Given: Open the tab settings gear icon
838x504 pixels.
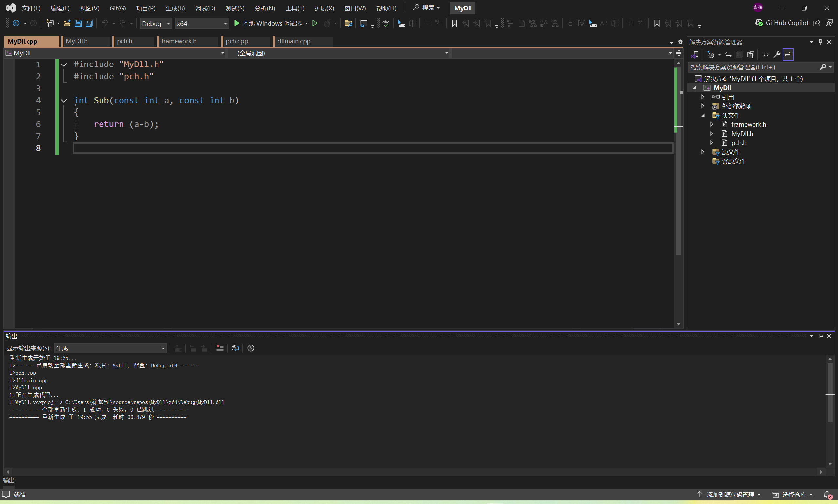Looking at the screenshot, I should tap(680, 42).
